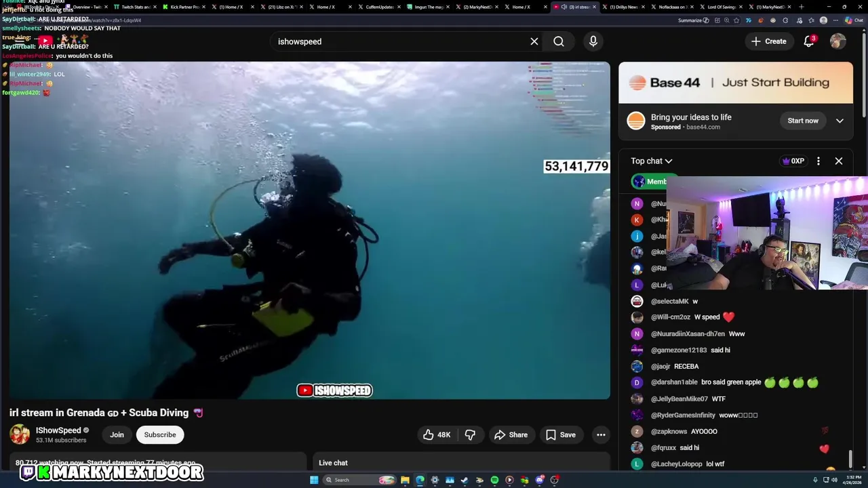Open more actions ellipsis under video

click(x=601, y=434)
